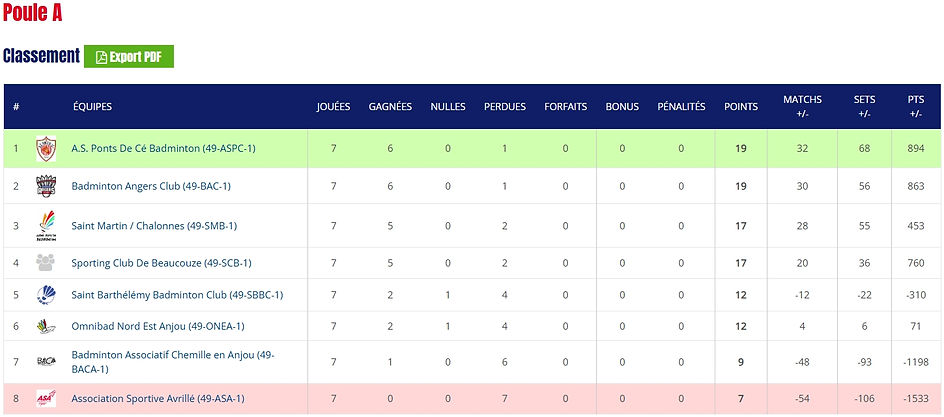Open A.S. Ponts De Cé Badminton team link

(163, 148)
